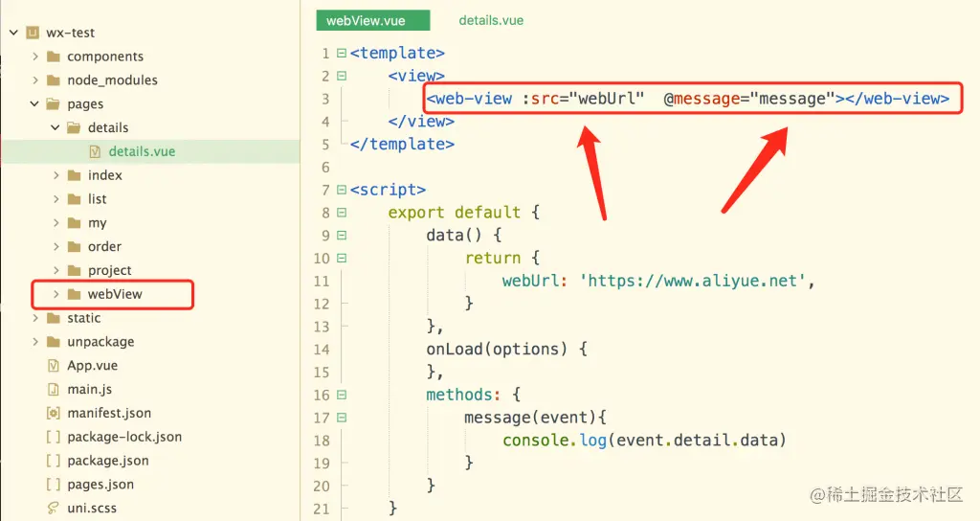
Task: Switch to the webView.vue editor tab
Action: [373, 20]
